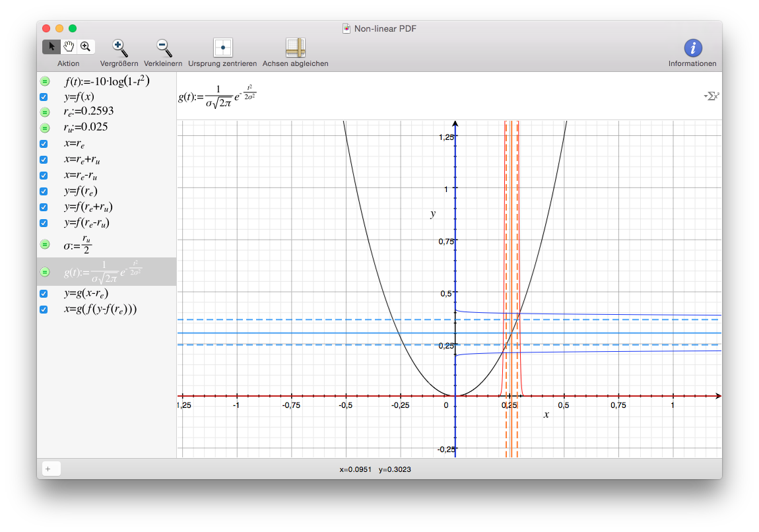Select the x=rₑ+rᵤ equation row
Screen dimensions: 759x532
[106, 160]
